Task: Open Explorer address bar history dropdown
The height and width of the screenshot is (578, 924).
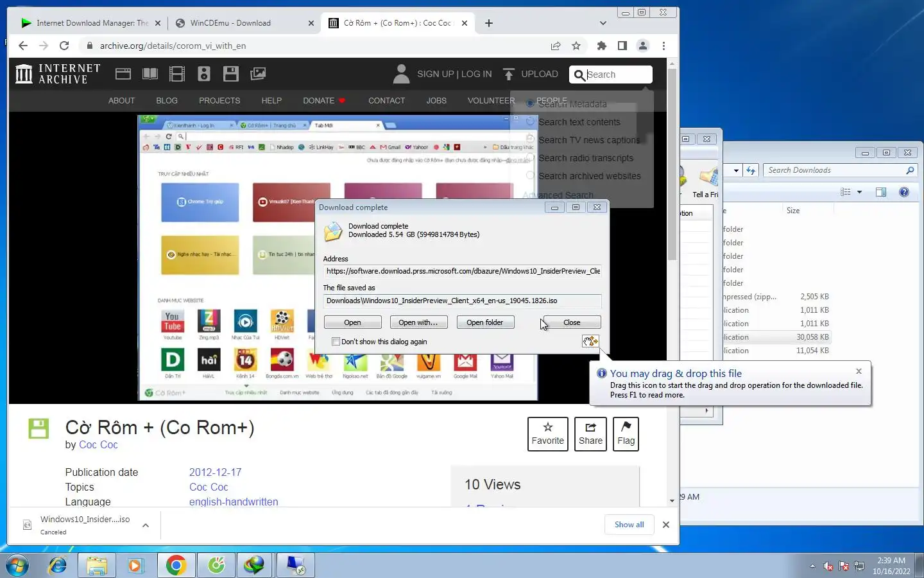Action: point(735,170)
